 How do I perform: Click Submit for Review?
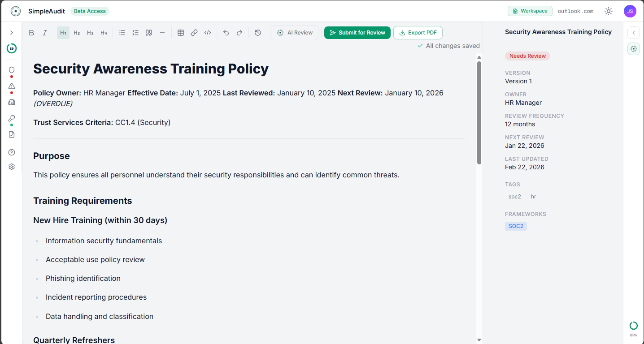357,33
